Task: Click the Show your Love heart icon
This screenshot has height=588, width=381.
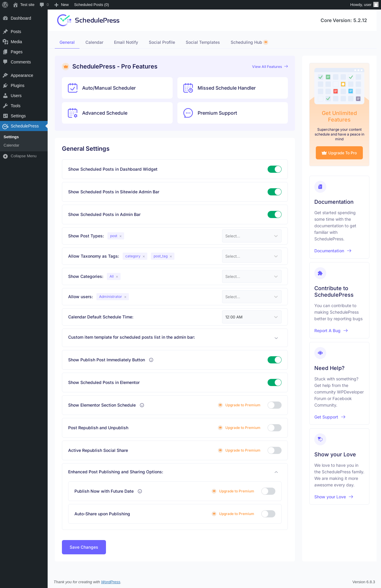Action: point(320,439)
